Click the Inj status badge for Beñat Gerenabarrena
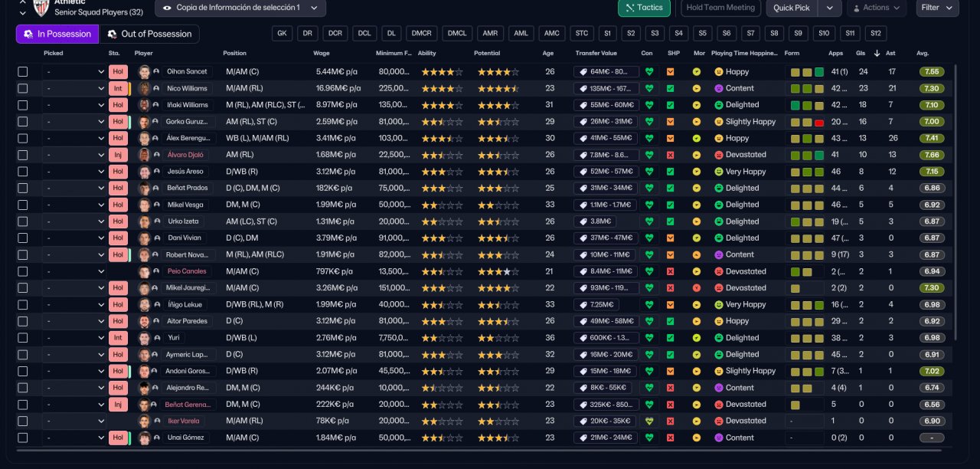The image size is (980, 469). pos(117,405)
